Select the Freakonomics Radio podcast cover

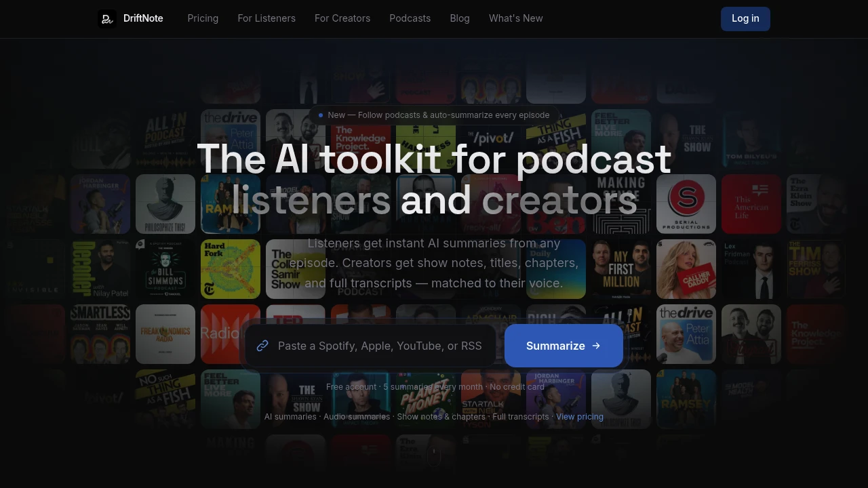point(165,334)
